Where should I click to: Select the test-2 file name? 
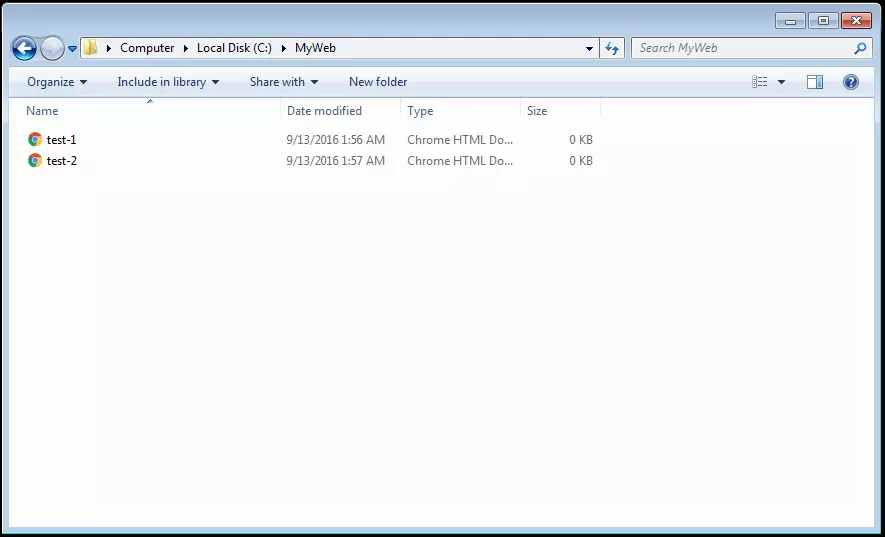[x=62, y=161]
